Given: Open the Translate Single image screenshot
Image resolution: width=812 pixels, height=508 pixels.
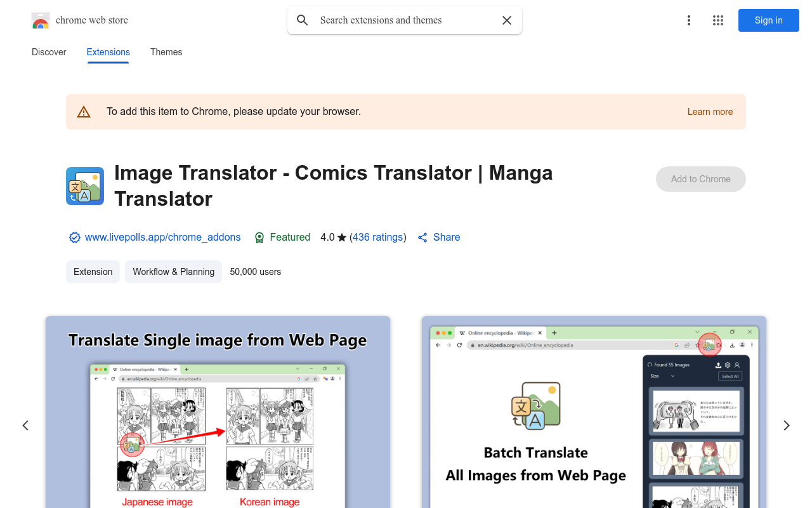Looking at the screenshot, I should 218,412.
